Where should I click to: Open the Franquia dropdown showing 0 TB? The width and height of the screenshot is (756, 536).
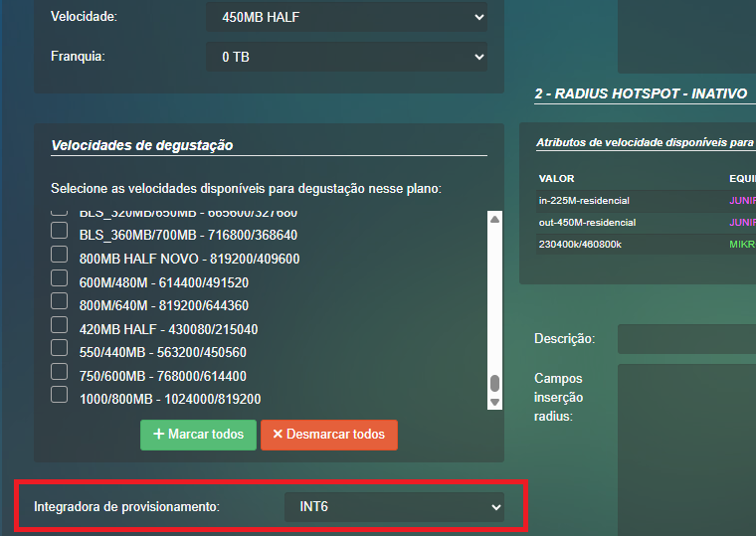[346, 57]
